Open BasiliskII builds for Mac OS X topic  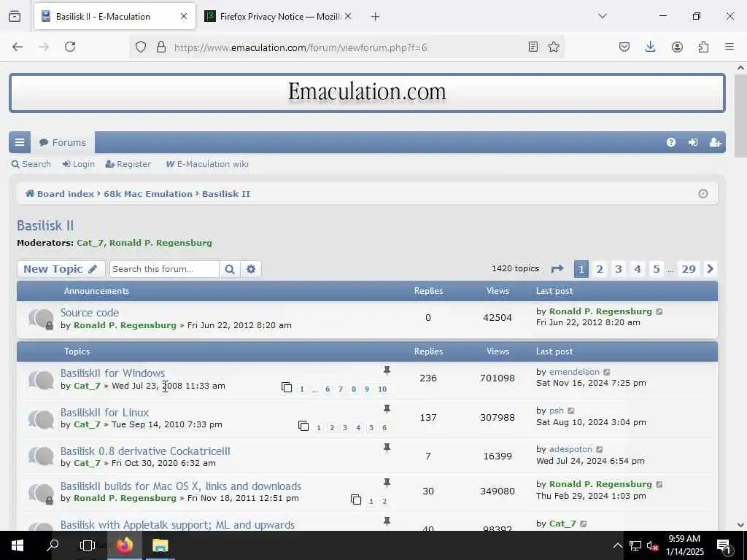point(181,486)
